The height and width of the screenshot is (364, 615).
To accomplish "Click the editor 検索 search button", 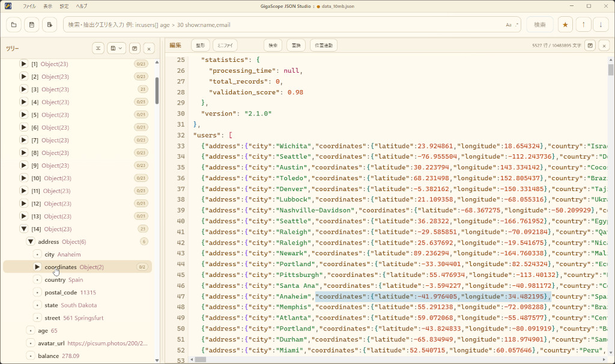I will 273,46.
